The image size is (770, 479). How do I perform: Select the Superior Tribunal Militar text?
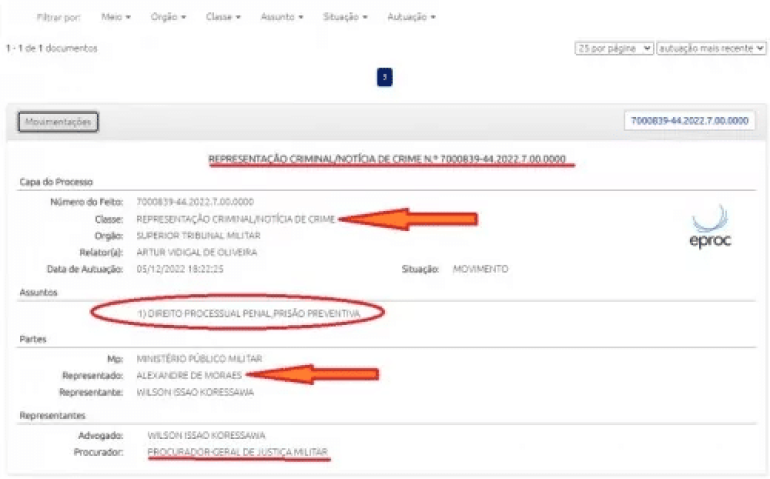tap(198, 236)
